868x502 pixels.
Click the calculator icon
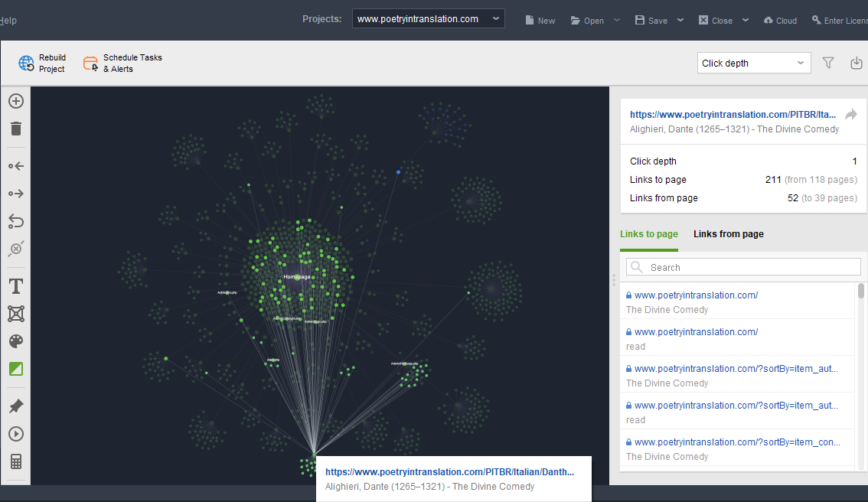coord(16,461)
